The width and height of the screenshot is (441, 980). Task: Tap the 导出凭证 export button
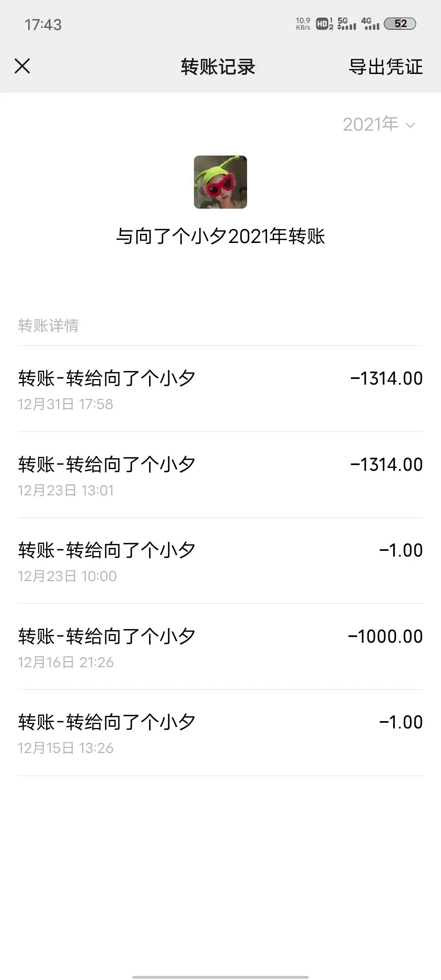point(385,67)
